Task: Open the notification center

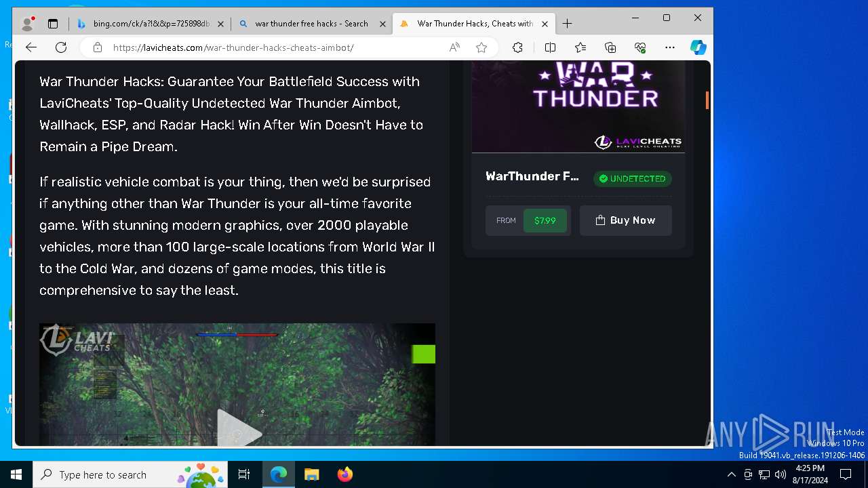Action: click(x=846, y=474)
